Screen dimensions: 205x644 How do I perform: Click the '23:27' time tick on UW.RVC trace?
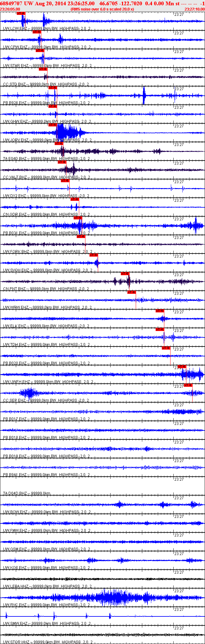(x=179, y=591)
